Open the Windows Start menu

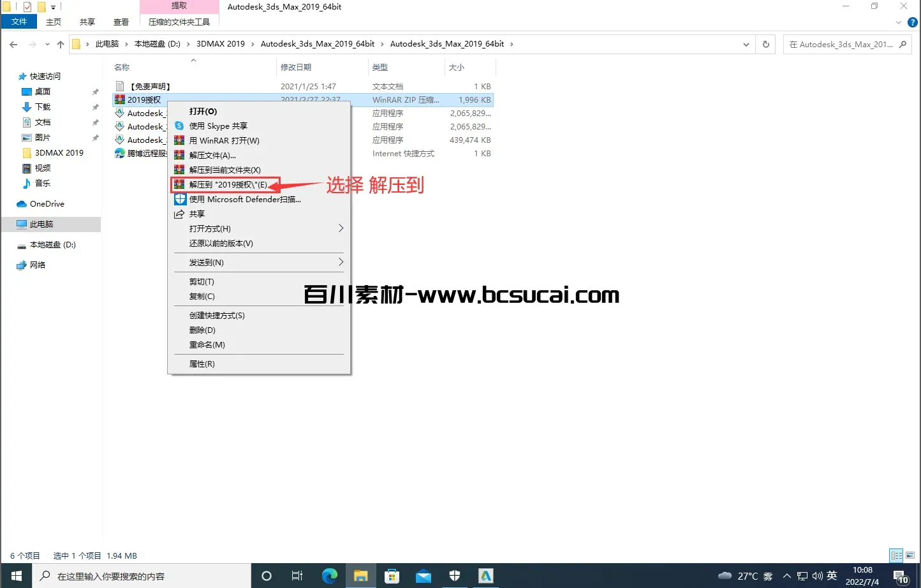17,576
